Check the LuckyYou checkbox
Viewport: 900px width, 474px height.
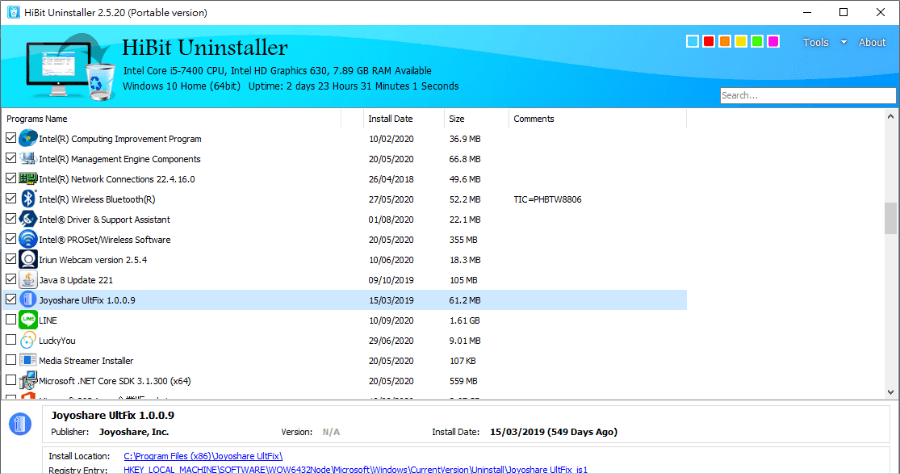coord(11,340)
